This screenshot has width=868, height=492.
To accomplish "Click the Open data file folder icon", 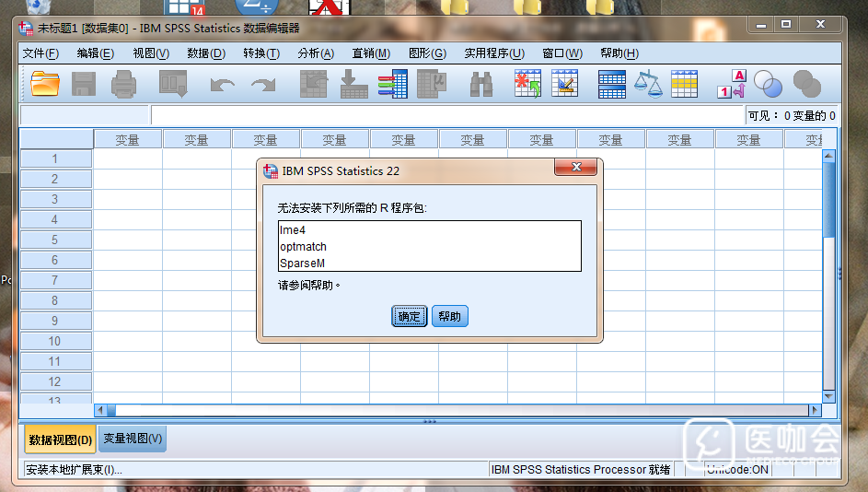I will coord(44,85).
